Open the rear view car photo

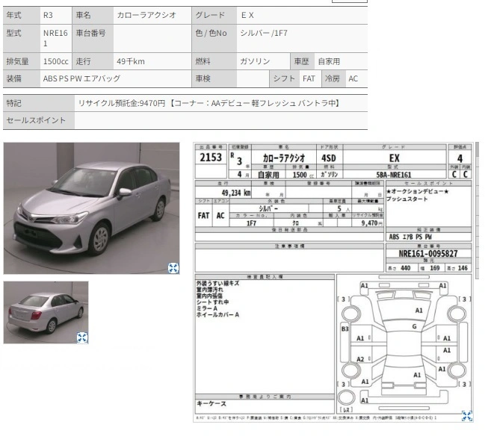[46, 312]
